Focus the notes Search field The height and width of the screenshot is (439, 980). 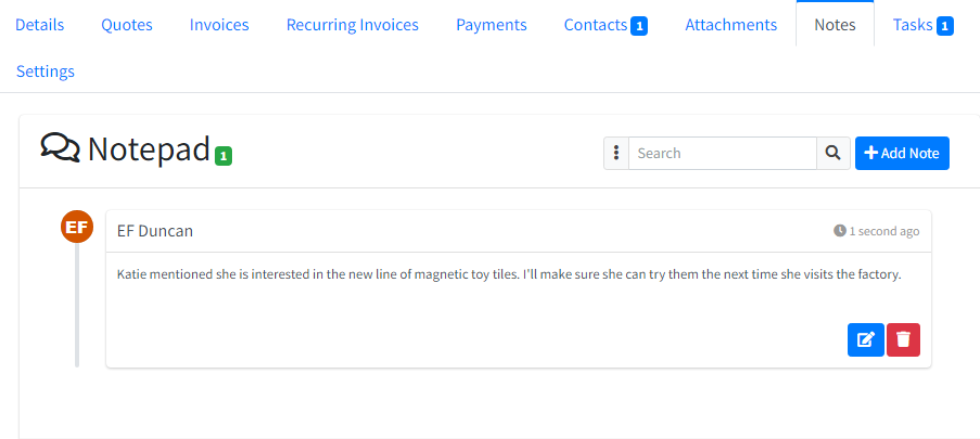pyautogui.click(x=722, y=153)
